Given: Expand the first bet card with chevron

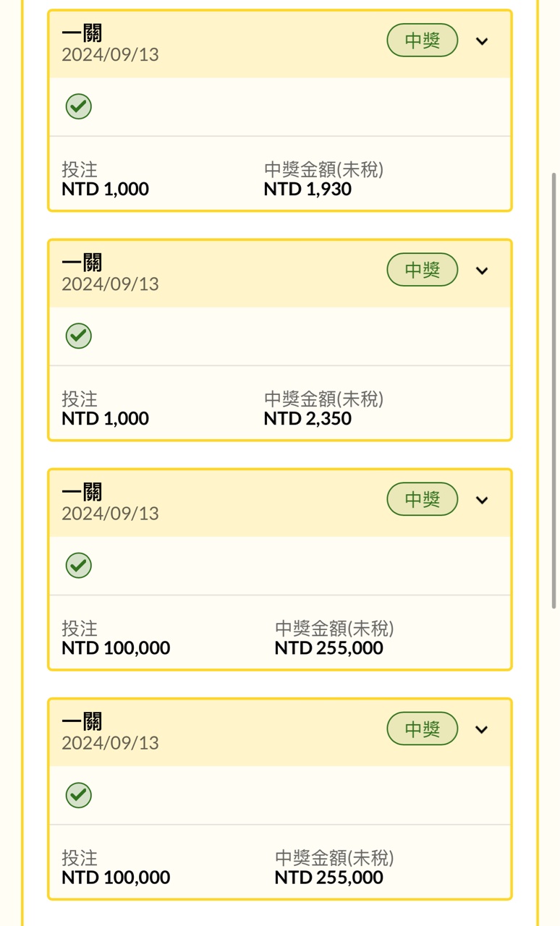Looking at the screenshot, I should coord(482,41).
